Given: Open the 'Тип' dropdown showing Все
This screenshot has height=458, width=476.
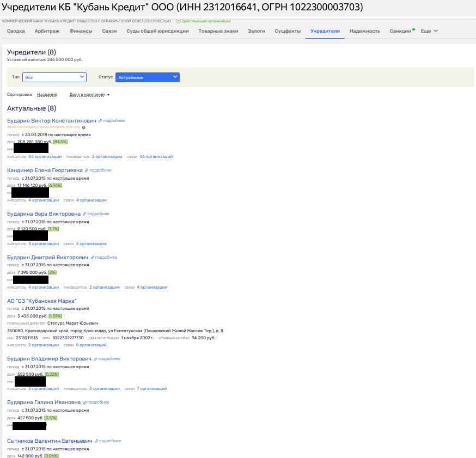Looking at the screenshot, I should 54,77.
